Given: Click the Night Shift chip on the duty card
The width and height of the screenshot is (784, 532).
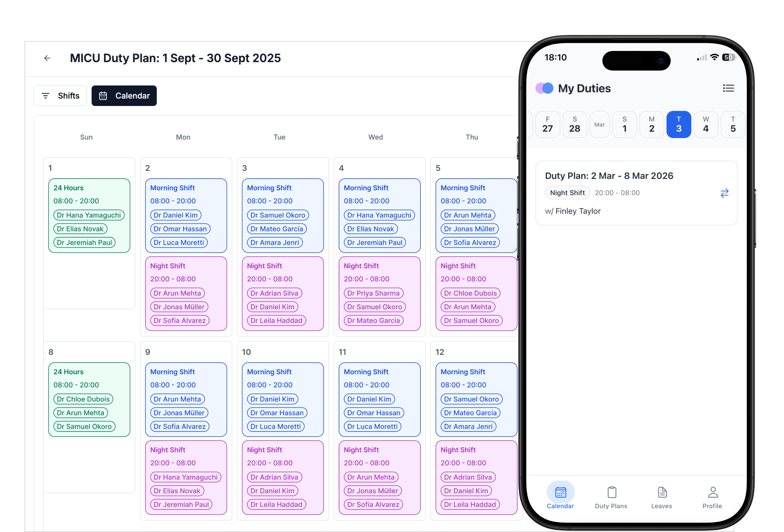Looking at the screenshot, I should pos(567,193).
